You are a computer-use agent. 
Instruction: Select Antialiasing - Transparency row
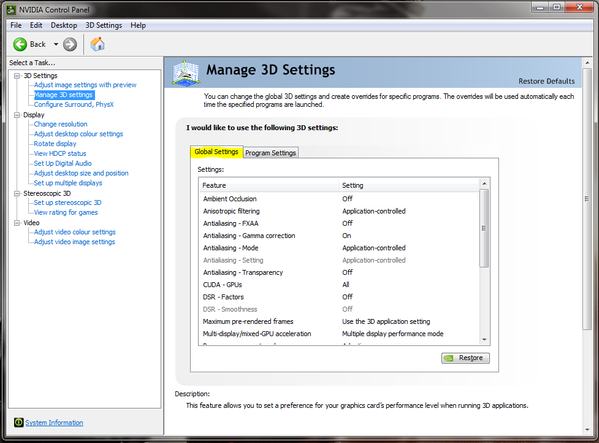click(x=339, y=272)
